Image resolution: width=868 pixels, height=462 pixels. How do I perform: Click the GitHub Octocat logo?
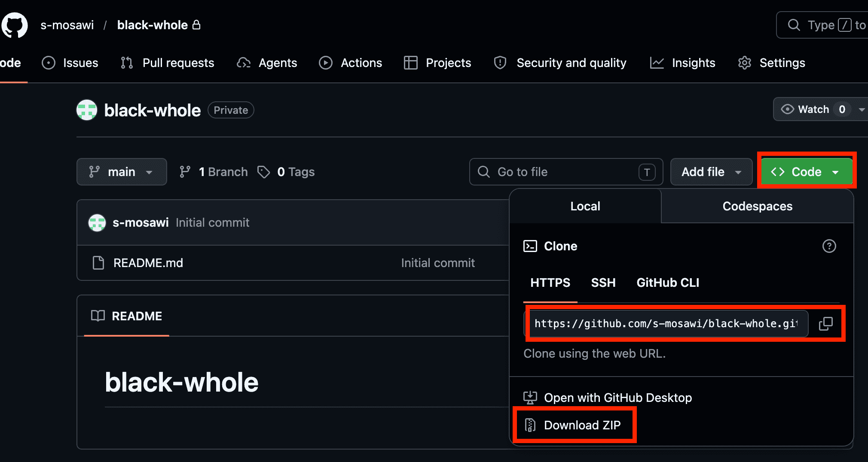(15, 25)
